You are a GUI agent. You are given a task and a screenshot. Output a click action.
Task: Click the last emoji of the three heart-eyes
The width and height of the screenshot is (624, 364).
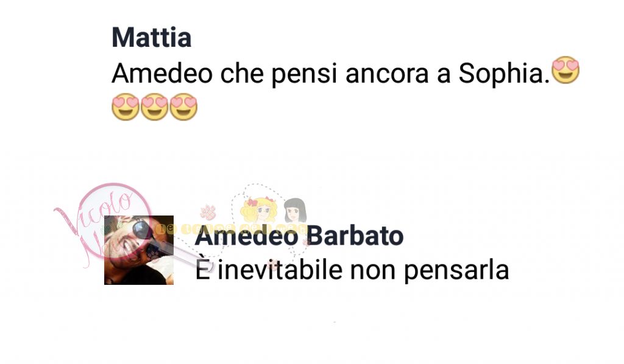183,107
